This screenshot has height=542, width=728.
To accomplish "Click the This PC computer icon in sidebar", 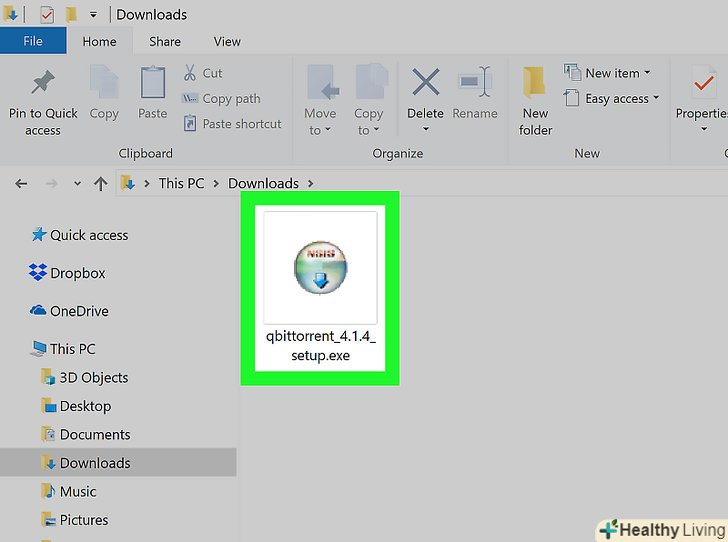I will click(x=39, y=348).
